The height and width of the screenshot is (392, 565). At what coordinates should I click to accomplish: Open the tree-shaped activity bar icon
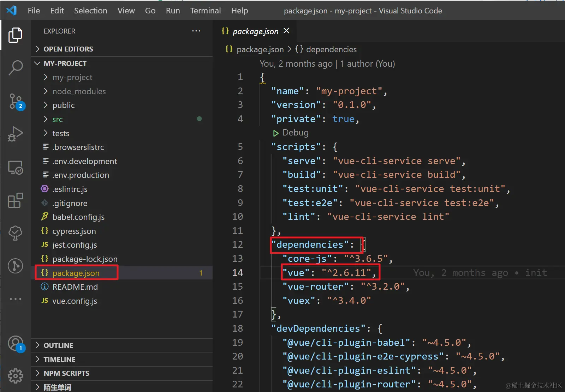(15, 233)
